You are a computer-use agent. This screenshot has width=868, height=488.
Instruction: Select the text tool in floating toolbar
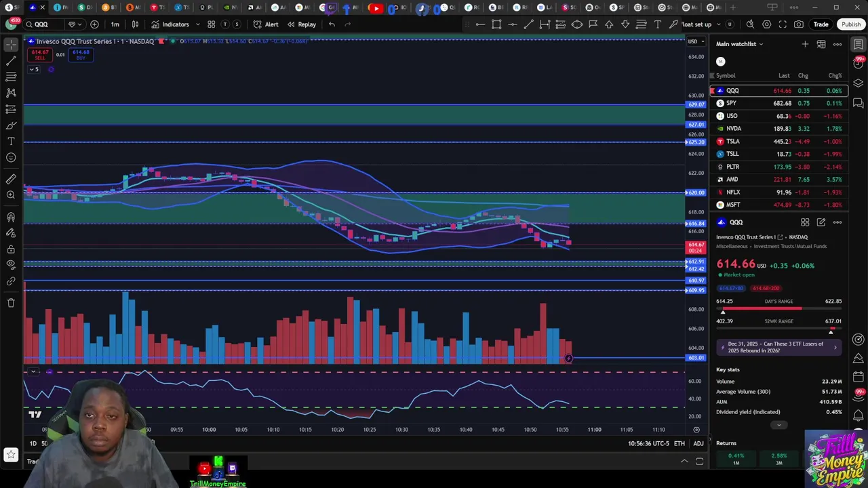(658, 24)
